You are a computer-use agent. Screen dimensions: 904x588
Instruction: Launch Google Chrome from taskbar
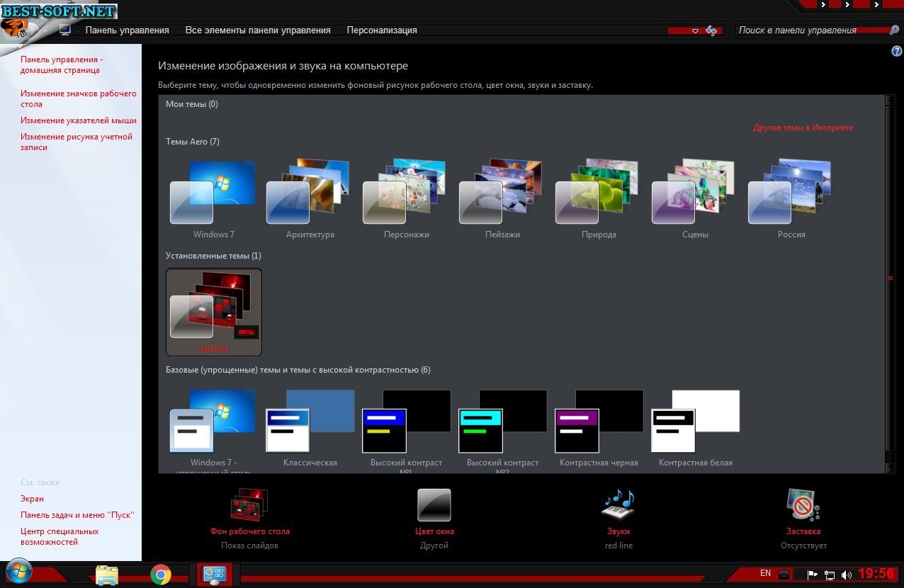point(161,575)
